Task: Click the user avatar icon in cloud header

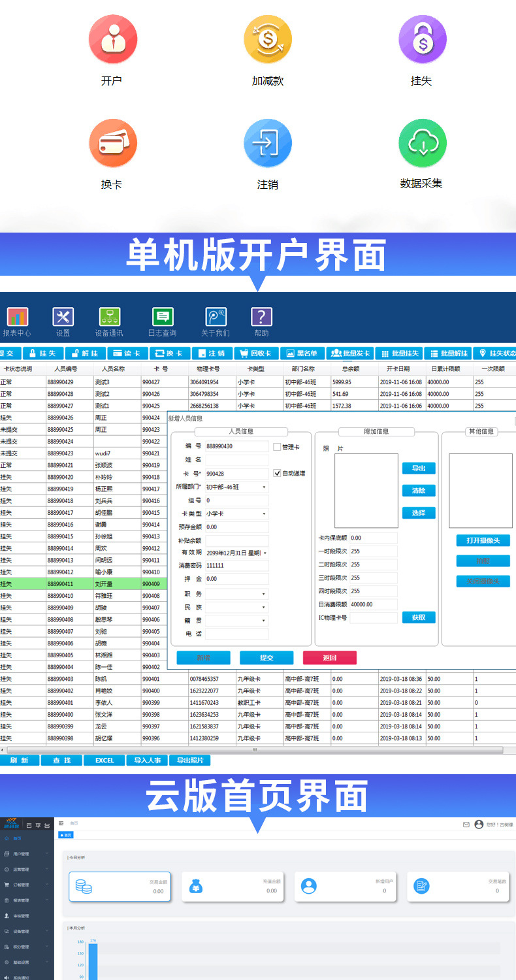Action: point(479,825)
